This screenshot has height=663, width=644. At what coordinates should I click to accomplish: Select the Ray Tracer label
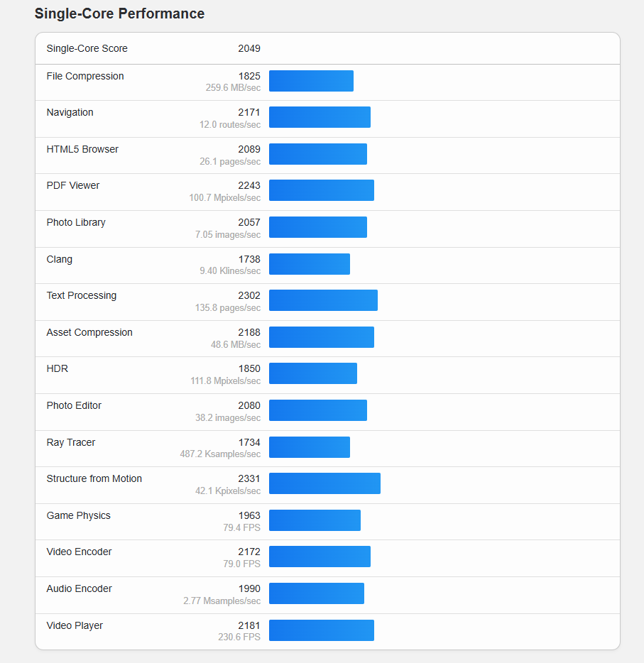tap(70, 442)
